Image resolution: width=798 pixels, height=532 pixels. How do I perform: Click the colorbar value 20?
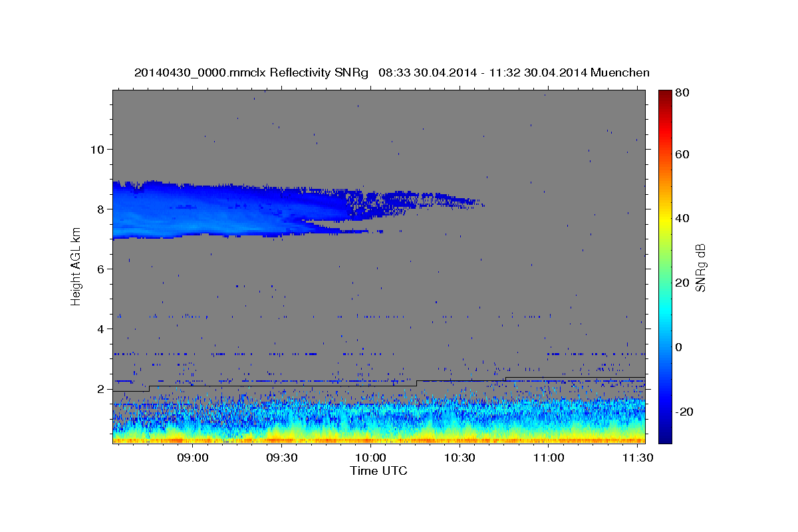click(682, 283)
